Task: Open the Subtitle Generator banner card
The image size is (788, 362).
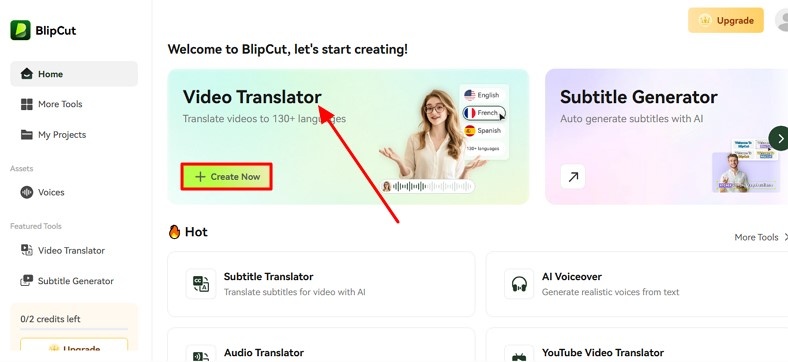Action: point(666,137)
